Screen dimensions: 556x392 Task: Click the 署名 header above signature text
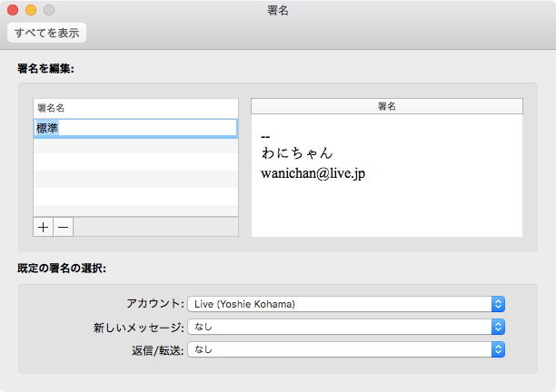pyautogui.click(x=387, y=106)
